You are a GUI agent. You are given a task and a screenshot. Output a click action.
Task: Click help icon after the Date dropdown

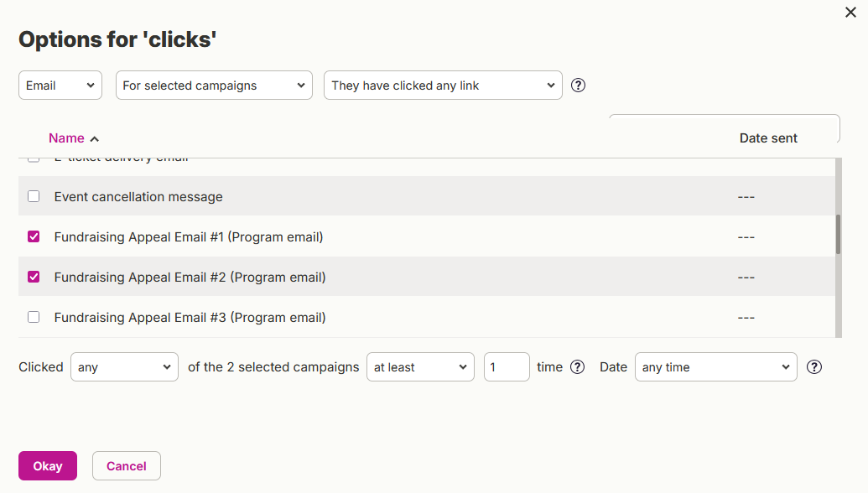[x=813, y=367]
